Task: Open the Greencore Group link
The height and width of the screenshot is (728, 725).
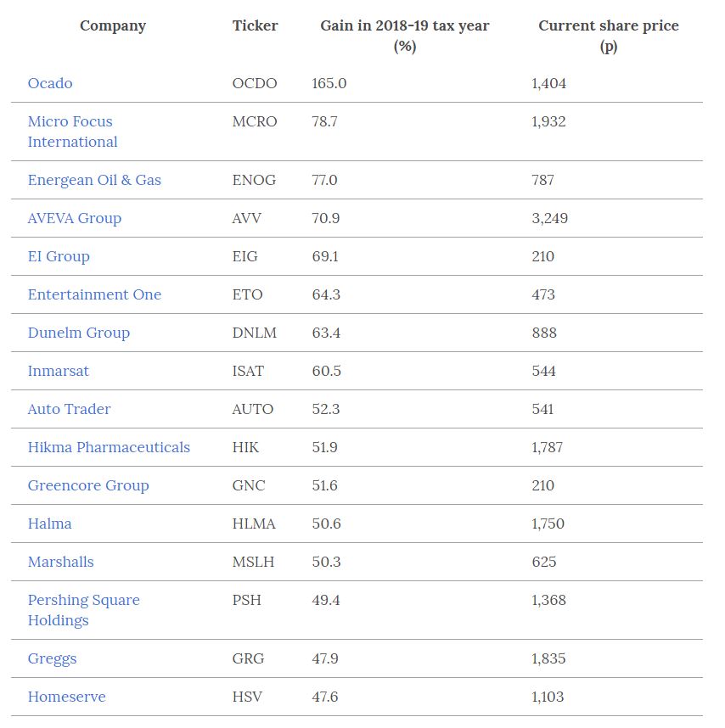Action: click(88, 486)
